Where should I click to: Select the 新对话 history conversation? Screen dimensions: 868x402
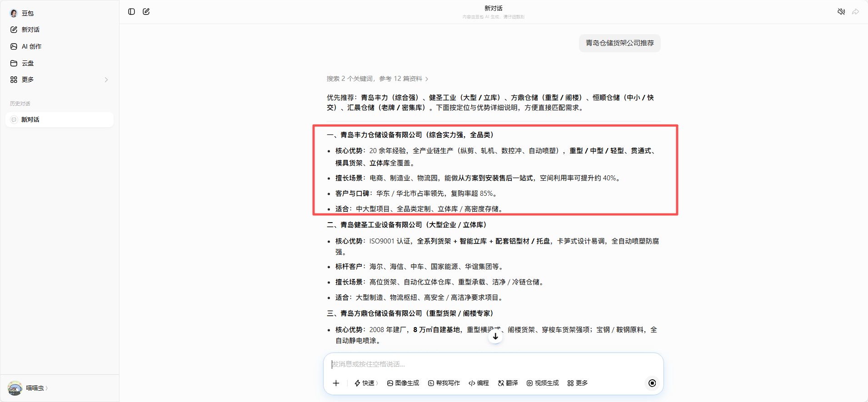click(60, 119)
